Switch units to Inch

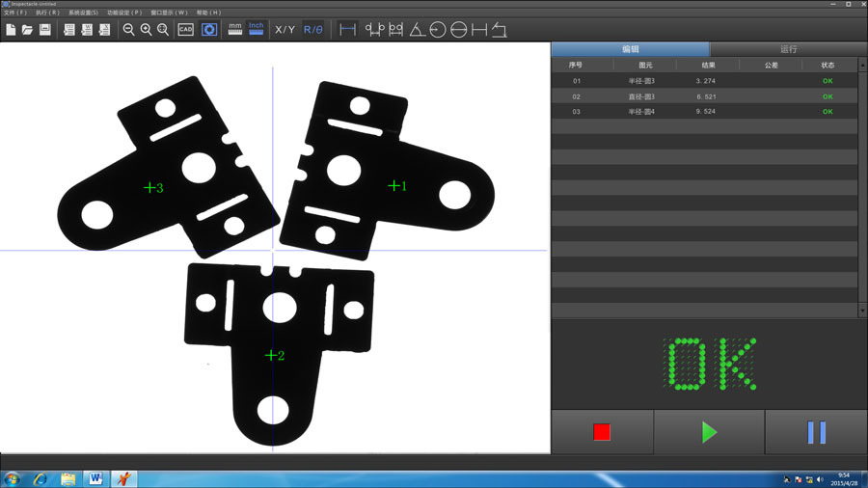click(257, 29)
